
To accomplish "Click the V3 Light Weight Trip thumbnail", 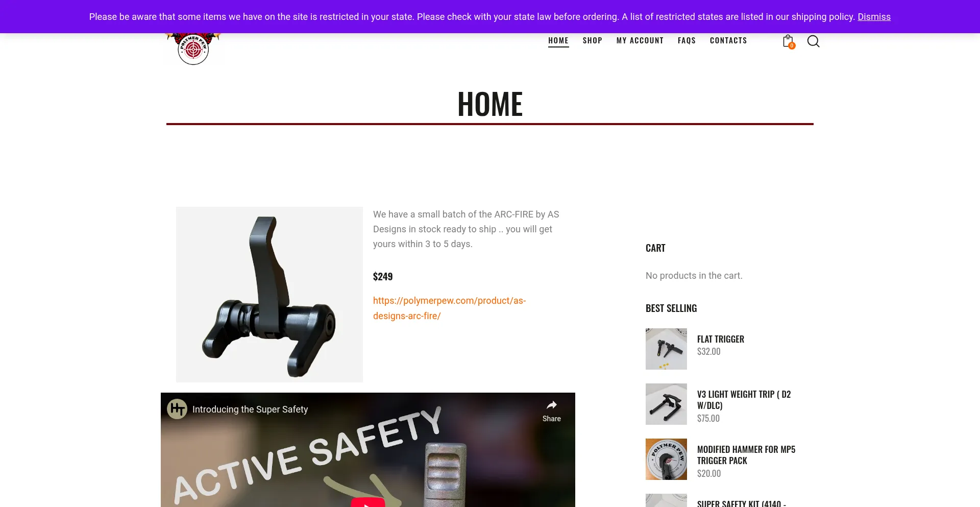I will tap(666, 404).
